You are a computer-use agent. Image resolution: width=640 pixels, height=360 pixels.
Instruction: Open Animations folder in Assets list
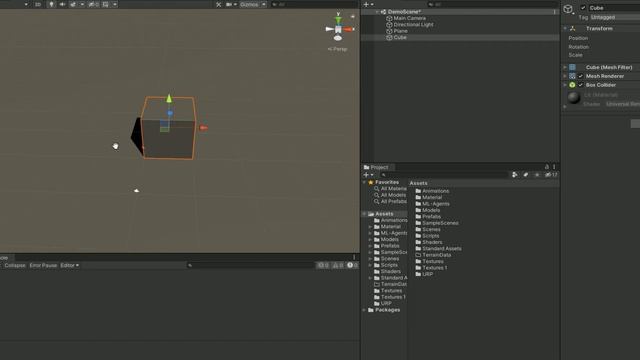pos(432,191)
